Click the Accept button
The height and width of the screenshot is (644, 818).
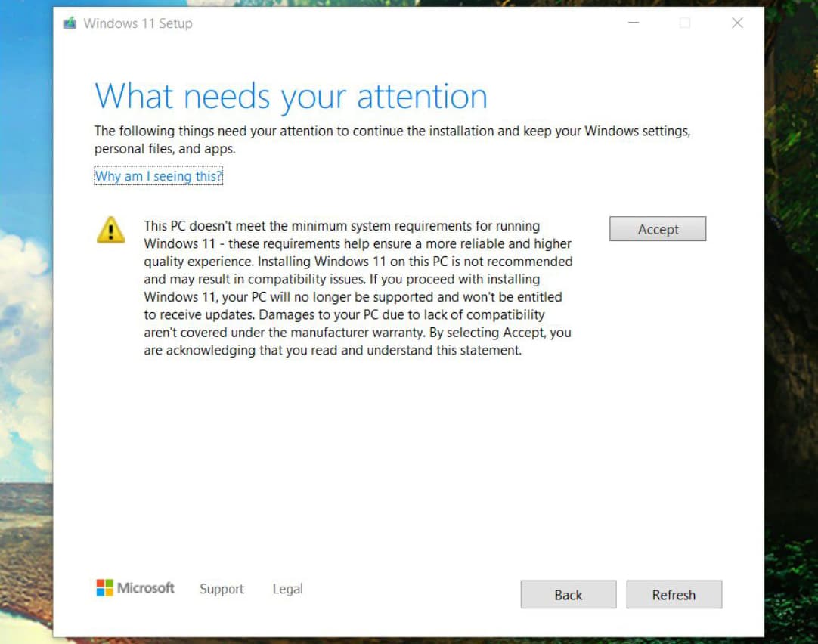point(657,229)
